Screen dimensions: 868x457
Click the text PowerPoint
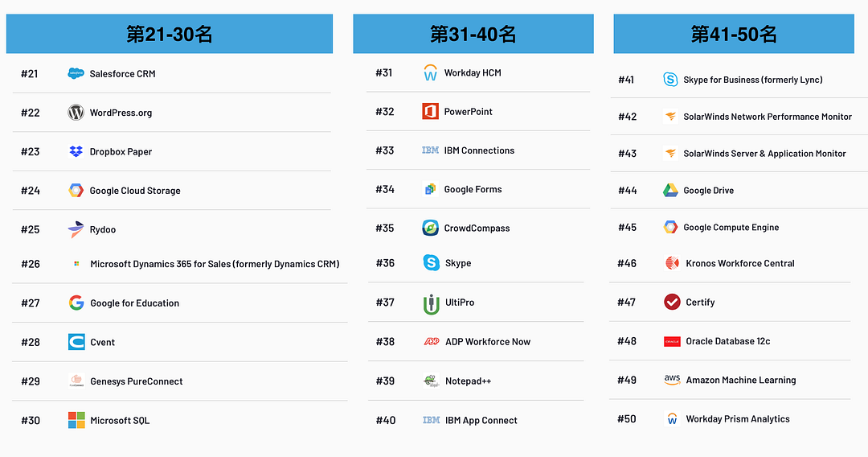pyautogui.click(x=468, y=111)
